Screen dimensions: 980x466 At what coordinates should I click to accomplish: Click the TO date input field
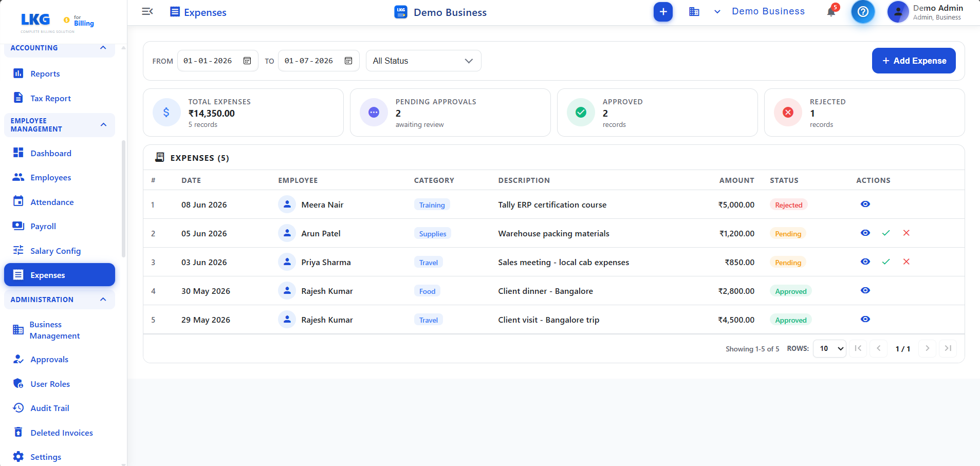[319, 61]
